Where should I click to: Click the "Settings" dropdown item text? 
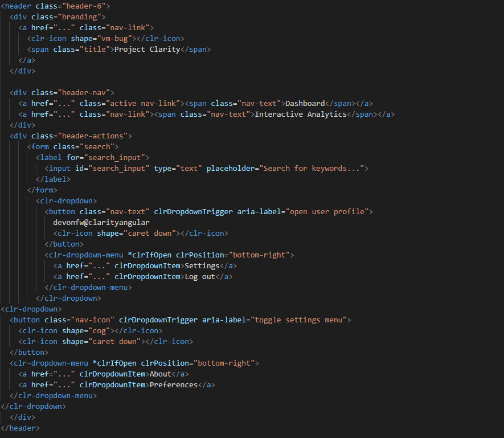pyautogui.click(x=202, y=265)
